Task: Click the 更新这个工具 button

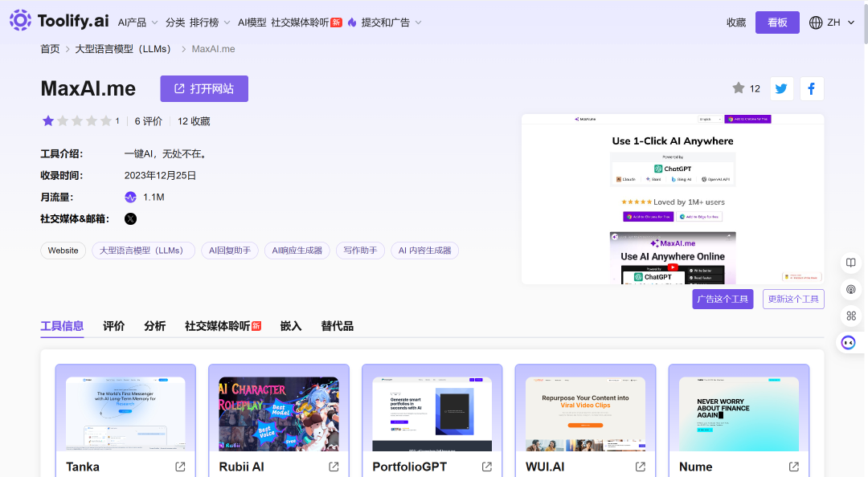Action: pyautogui.click(x=793, y=299)
